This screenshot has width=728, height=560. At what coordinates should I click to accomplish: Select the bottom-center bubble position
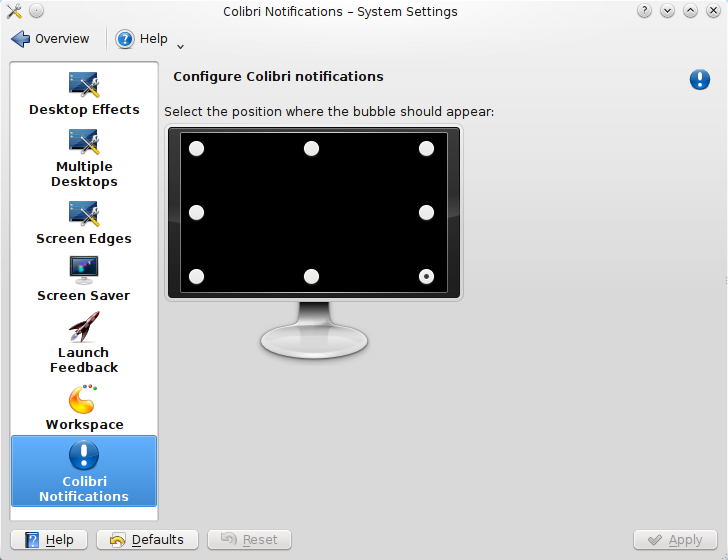click(311, 277)
